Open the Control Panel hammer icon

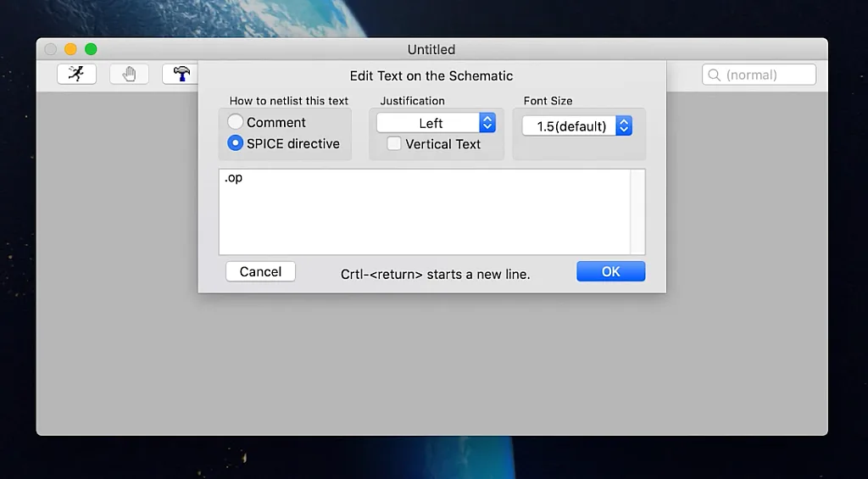click(x=181, y=74)
